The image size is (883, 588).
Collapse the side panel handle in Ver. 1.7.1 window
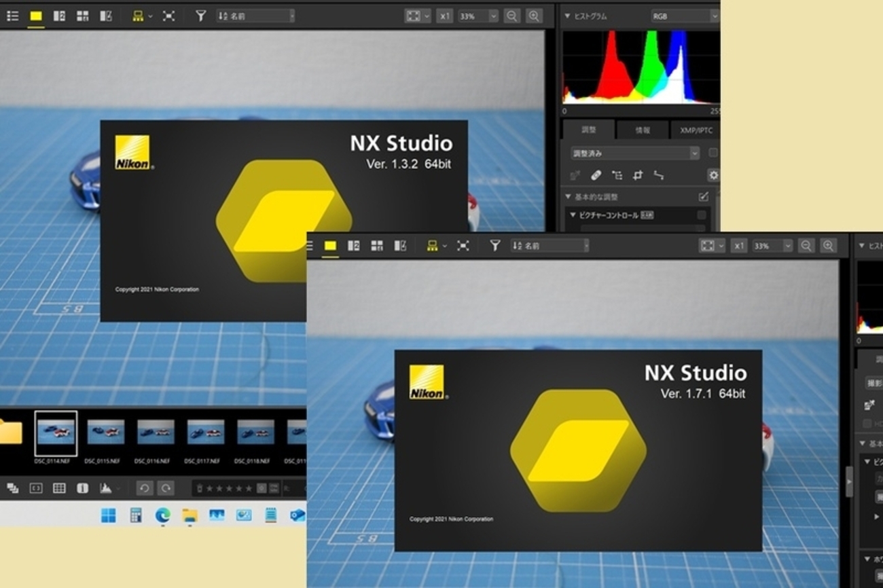click(849, 481)
